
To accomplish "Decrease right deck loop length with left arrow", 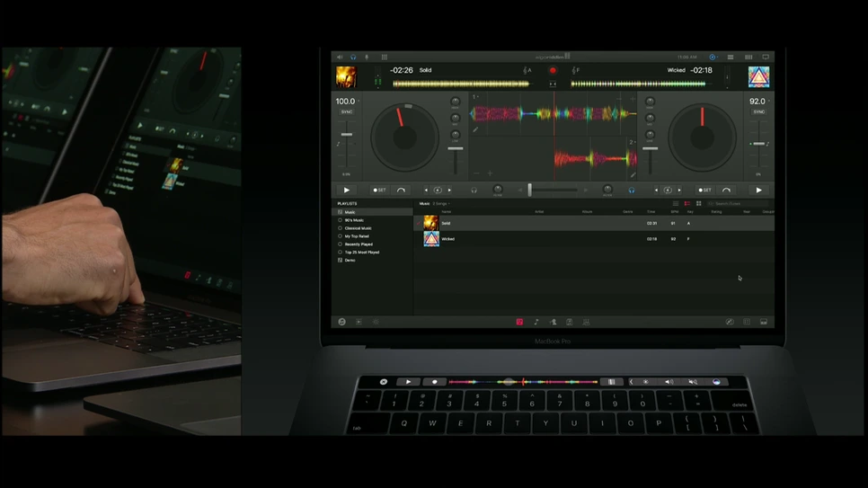I will coord(656,190).
